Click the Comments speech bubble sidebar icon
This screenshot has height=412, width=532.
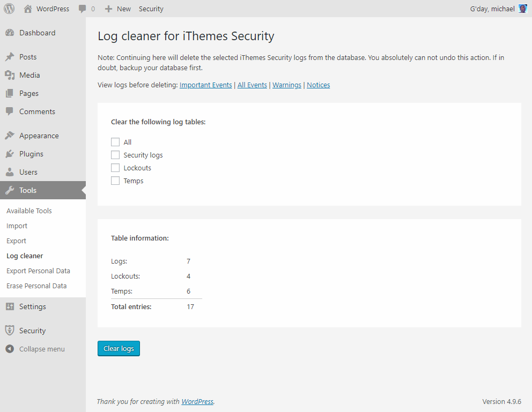click(x=10, y=111)
